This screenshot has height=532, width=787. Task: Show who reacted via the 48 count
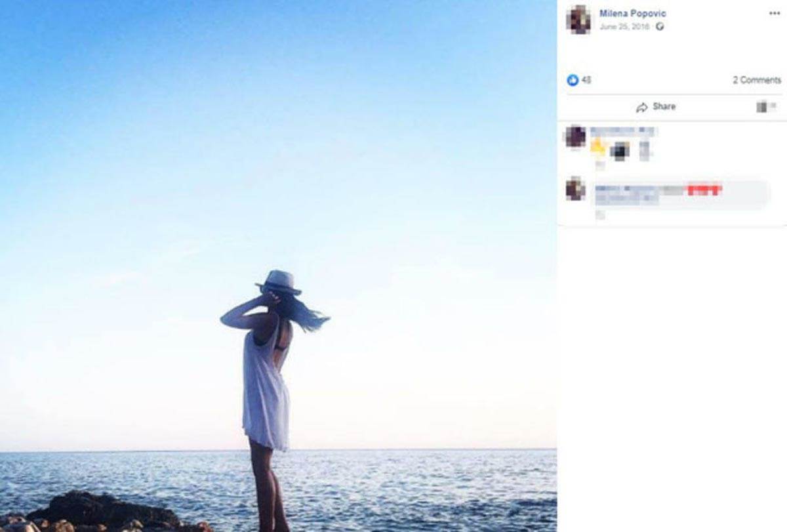coord(586,80)
